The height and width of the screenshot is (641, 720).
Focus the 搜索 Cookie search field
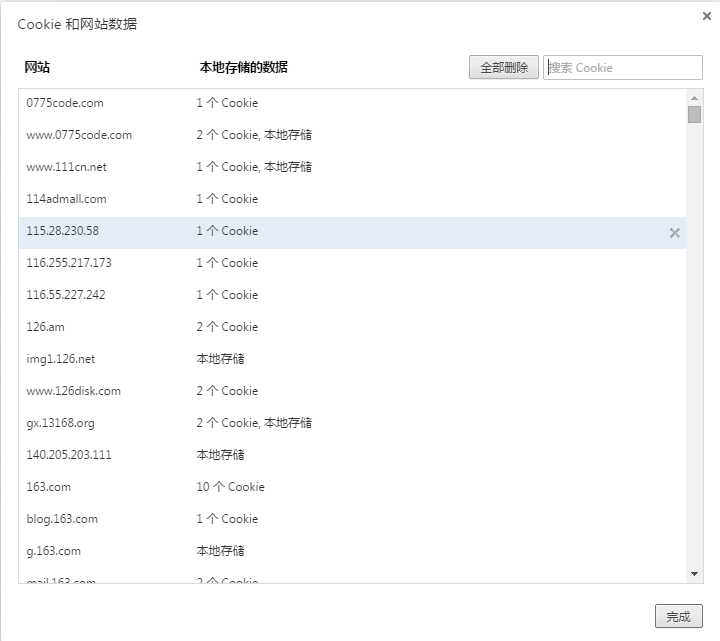[623, 67]
